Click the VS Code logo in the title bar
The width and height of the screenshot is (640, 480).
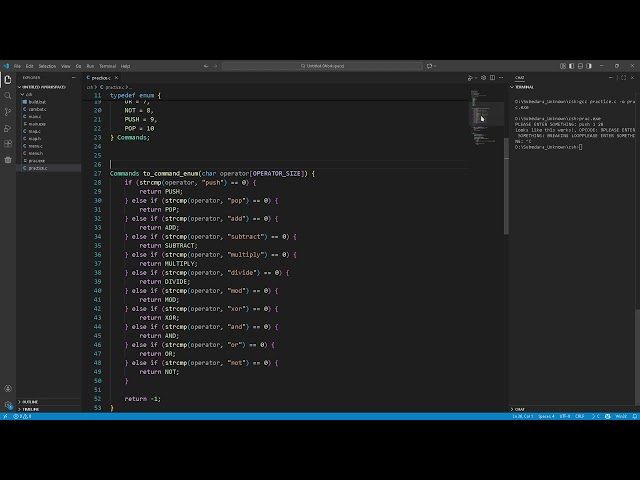[6, 66]
